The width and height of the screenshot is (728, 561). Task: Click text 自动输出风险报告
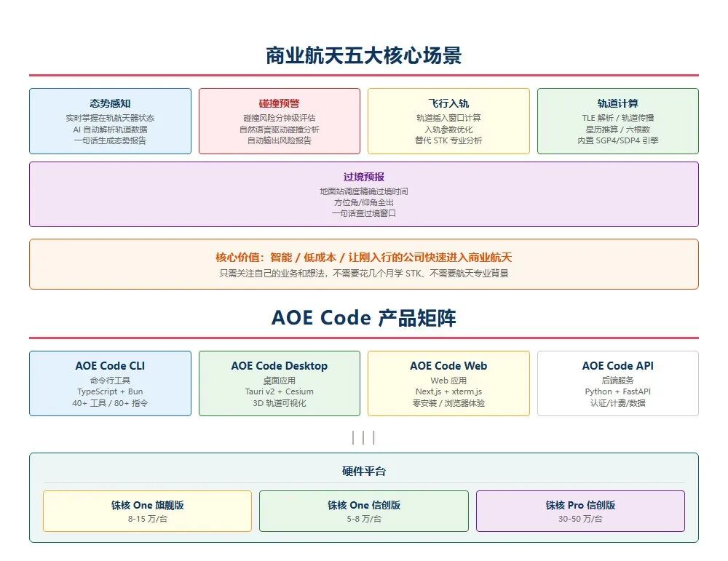coord(279,140)
